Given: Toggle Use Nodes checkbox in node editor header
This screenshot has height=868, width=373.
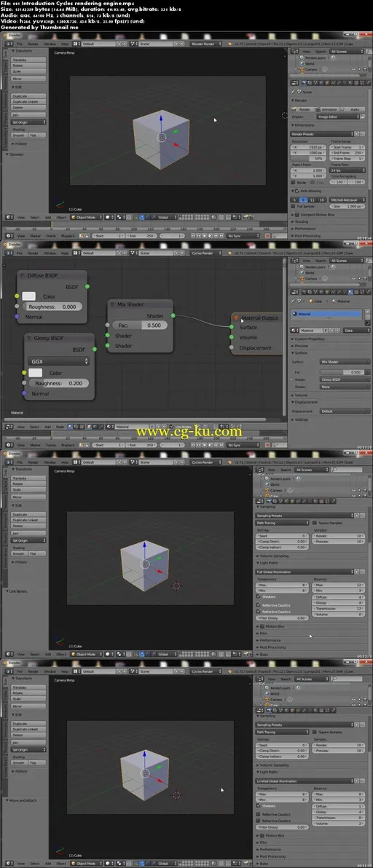Looking at the screenshot, I should [171, 427].
